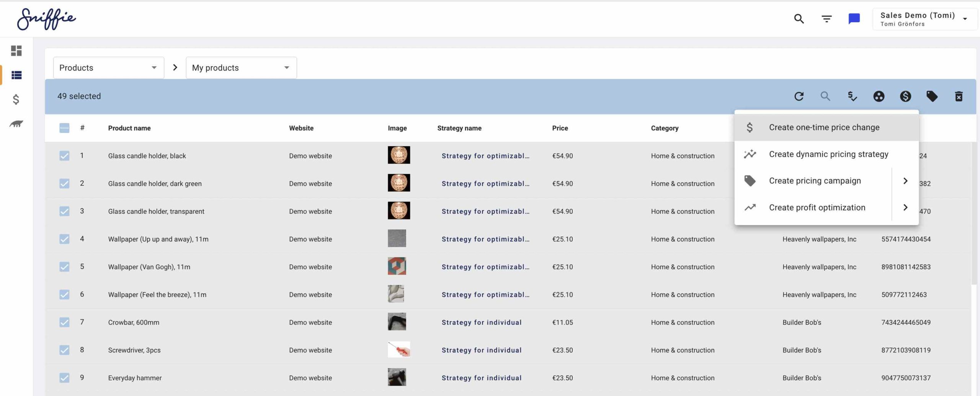980x396 pixels.
Task: Uncheck Wallpaper (Up up and away) row
Action: (64, 239)
